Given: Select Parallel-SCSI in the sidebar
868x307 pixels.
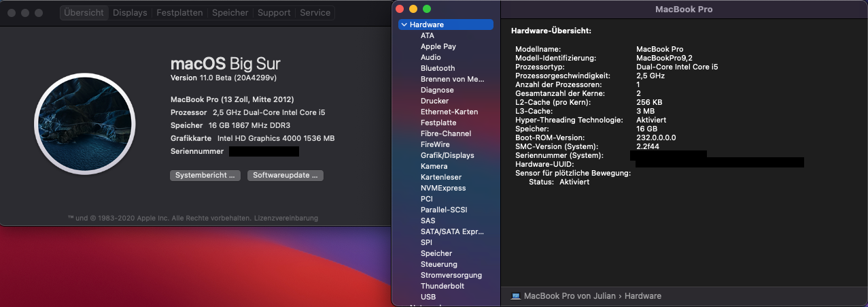Looking at the screenshot, I should point(444,210).
